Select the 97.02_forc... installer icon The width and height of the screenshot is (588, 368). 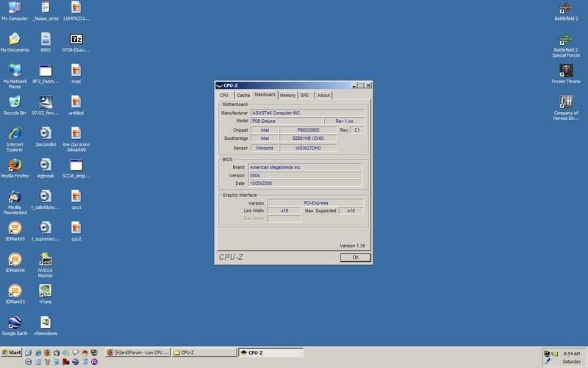click(x=46, y=105)
